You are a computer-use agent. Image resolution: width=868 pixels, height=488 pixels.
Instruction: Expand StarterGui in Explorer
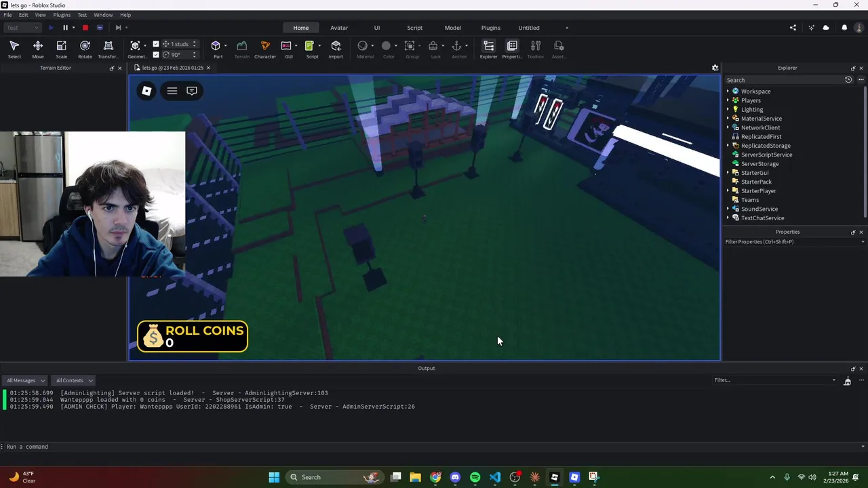point(728,173)
